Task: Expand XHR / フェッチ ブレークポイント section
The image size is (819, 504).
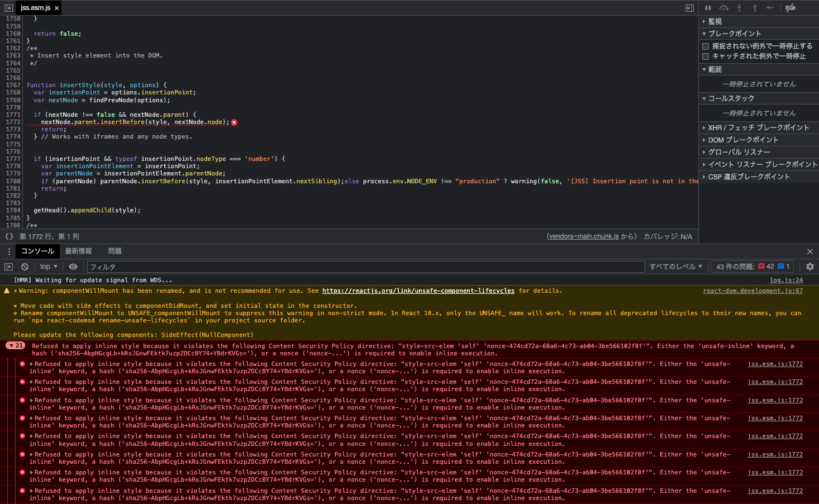Action: pyautogui.click(x=759, y=127)
